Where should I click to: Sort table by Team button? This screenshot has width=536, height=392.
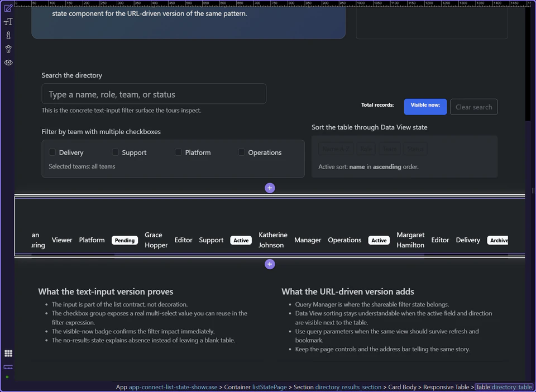coord(390,149)
